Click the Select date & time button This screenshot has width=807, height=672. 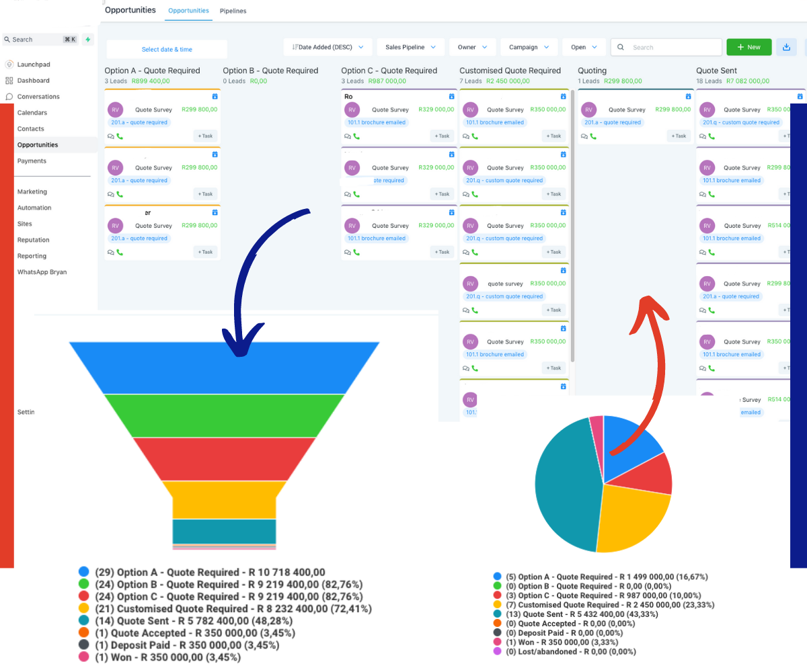pyautogui.click(x=167, y=49)
